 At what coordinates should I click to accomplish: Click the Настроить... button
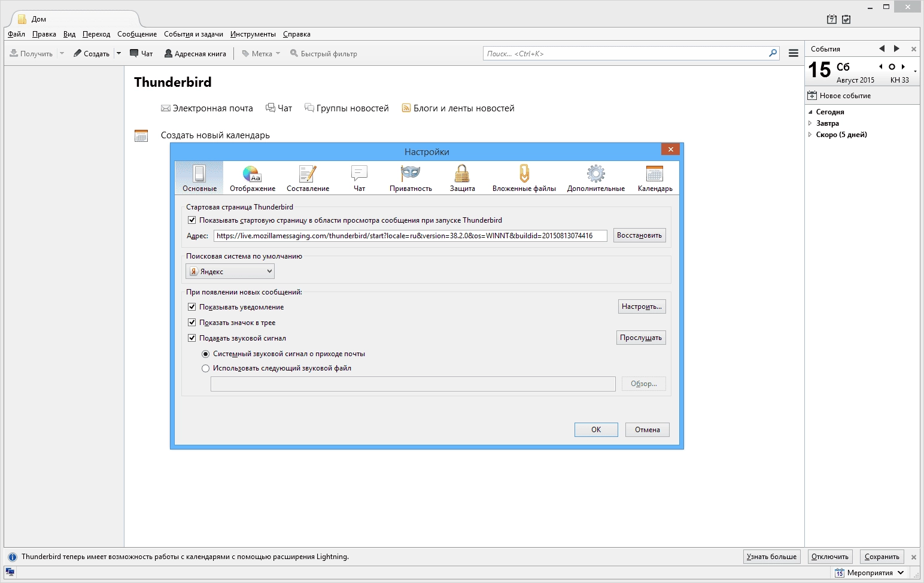coord(642,306)
